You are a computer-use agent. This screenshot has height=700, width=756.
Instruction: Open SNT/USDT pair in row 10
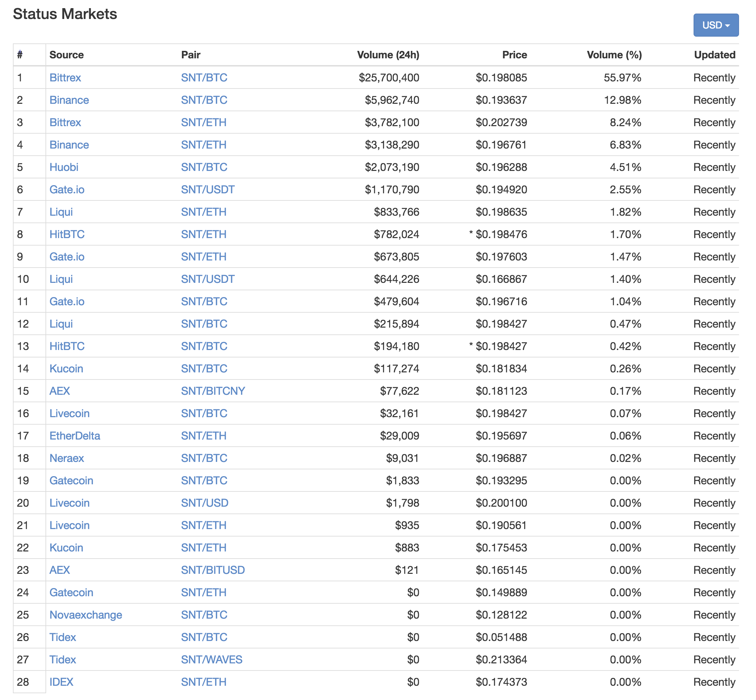[208, 279]
